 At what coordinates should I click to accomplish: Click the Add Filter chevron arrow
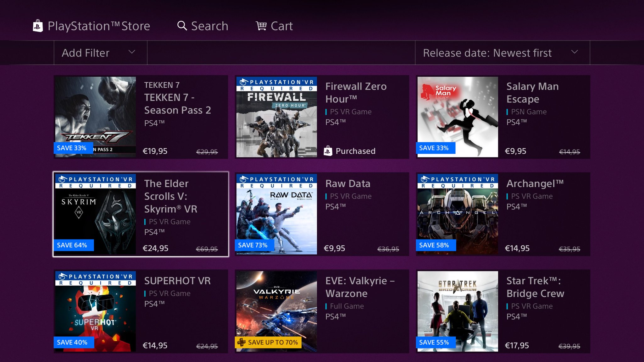(132, 52)
